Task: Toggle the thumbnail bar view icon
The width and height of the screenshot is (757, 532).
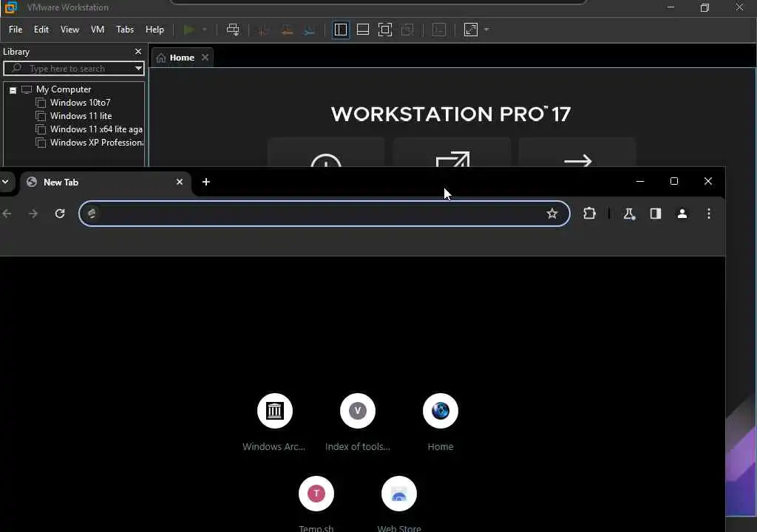Action: click(x=363, y=30)
